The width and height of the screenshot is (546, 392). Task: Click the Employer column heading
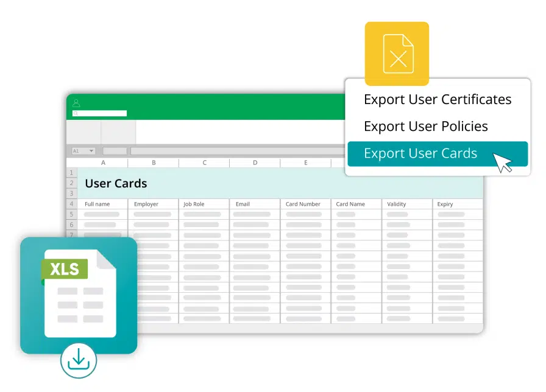tap(146, 204)
